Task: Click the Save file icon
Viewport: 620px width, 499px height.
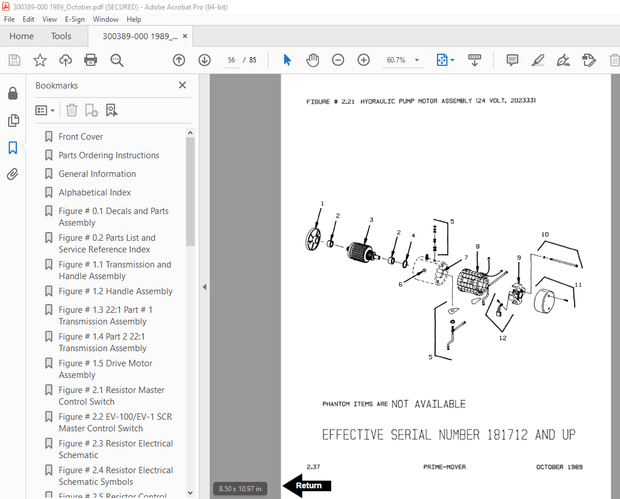Action: 15,60
